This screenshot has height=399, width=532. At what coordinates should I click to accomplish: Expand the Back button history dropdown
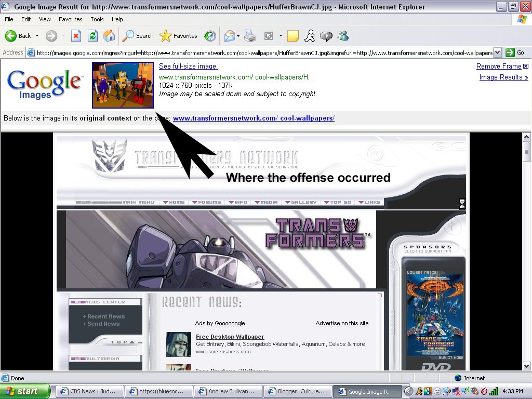pyautogui.click(x=37, y=36)
